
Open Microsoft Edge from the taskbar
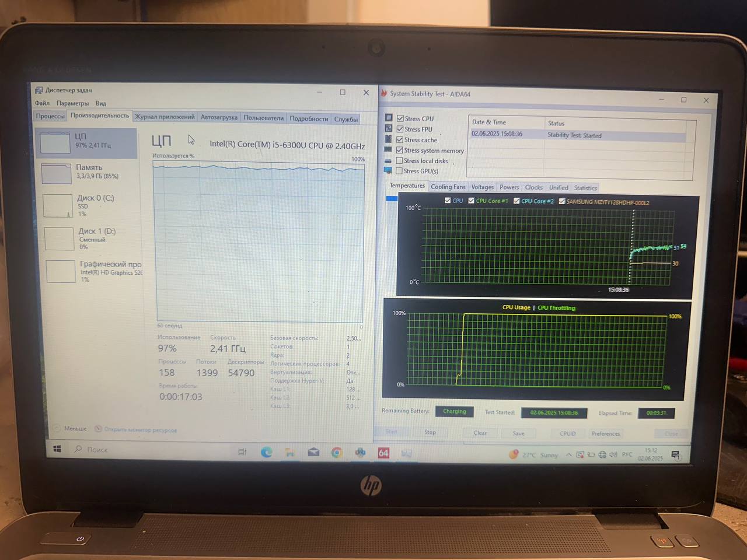pyautogui.click(x=266, y=452)
